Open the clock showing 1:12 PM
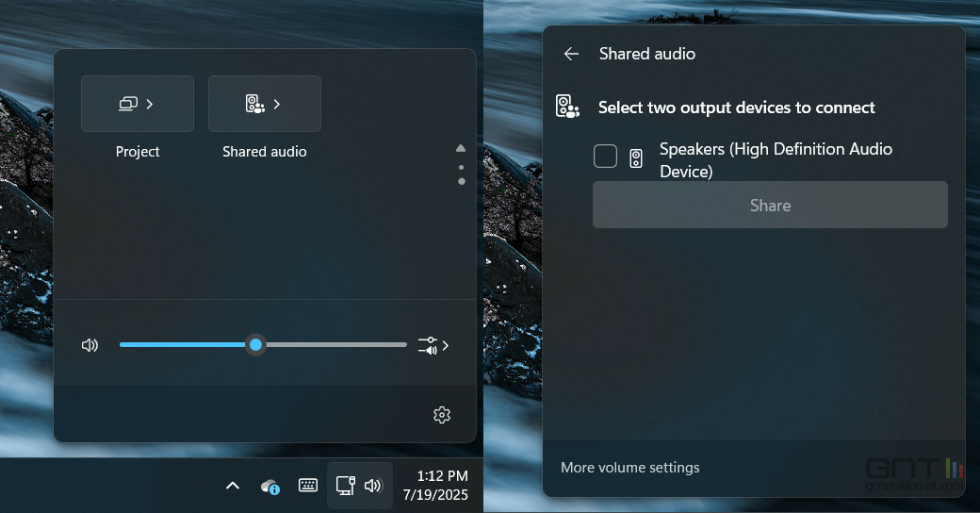The width and height of the screenshot is (980, 513). (x=443, y=476)
